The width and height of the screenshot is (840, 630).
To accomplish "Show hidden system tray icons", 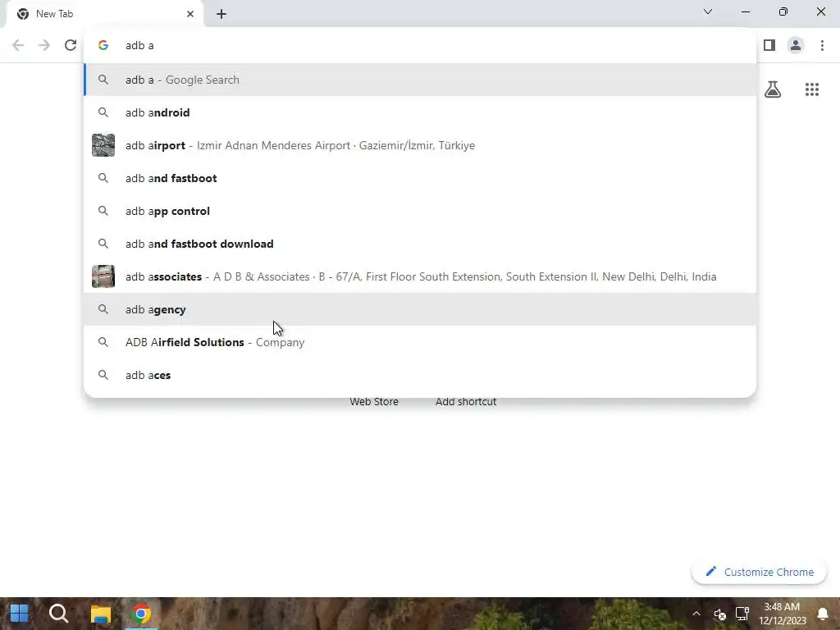I will pyautogui.click(x=696, y=614).
